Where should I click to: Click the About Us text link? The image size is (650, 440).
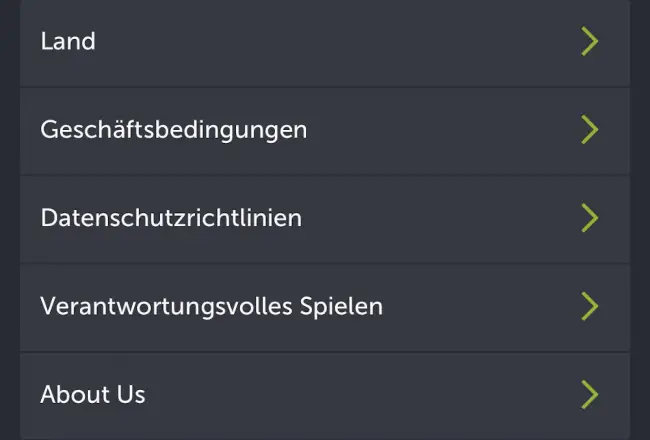[x=93, y=394]
